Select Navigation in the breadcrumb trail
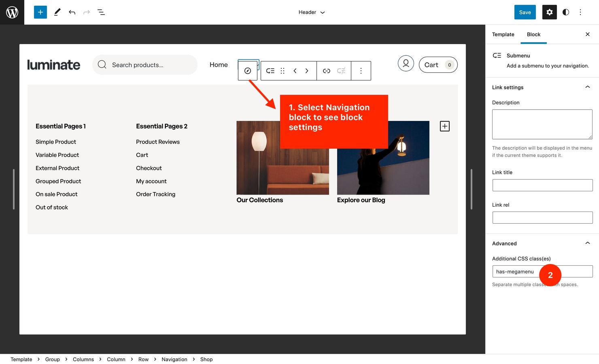Image resolution: width=599 pixels, height=364 pixels. (174, 359)
